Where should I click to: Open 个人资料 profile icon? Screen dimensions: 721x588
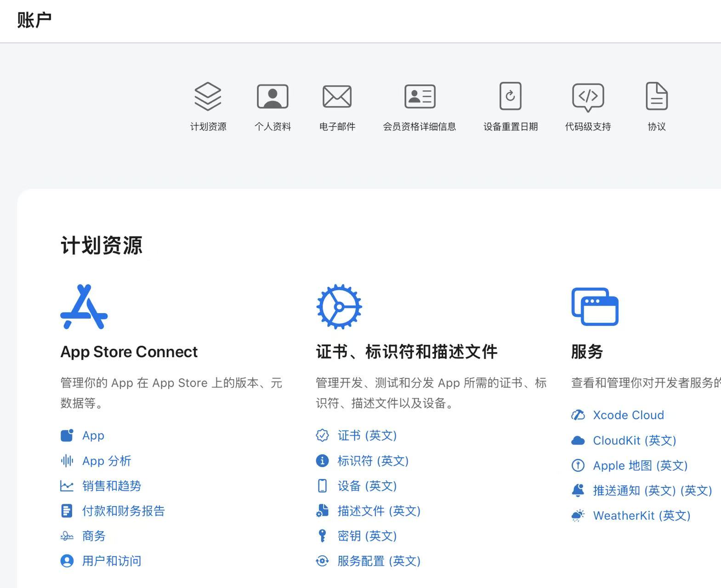tap(273, 97)
